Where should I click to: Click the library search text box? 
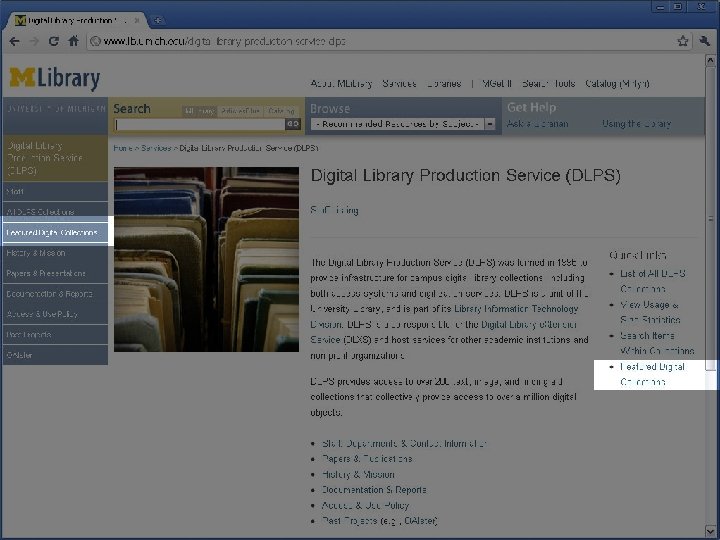200,124
